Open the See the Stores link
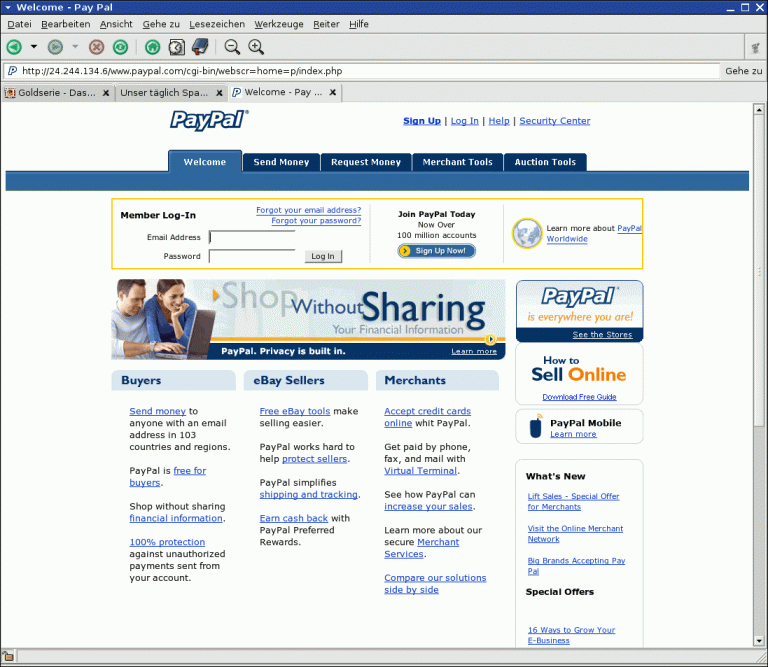 coord(602,334)
